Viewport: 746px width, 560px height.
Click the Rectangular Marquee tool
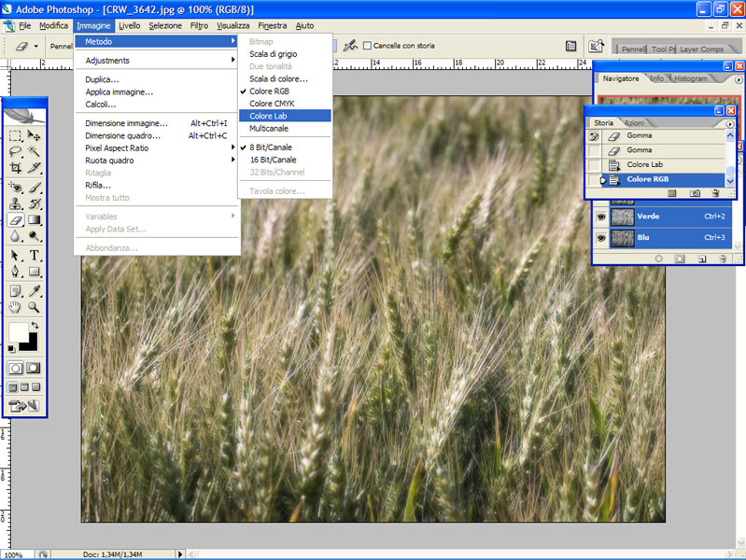[x=15, y=135]
